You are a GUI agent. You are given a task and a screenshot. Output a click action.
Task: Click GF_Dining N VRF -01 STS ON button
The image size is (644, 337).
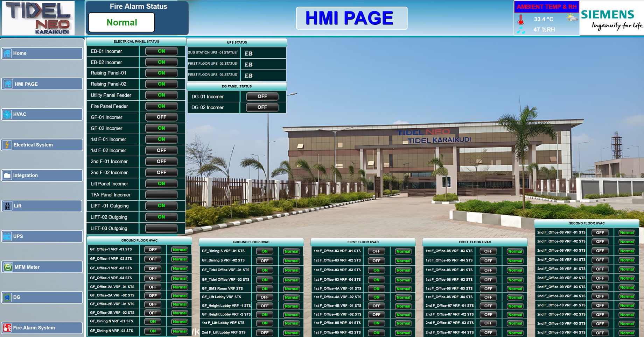pos(153,322)
